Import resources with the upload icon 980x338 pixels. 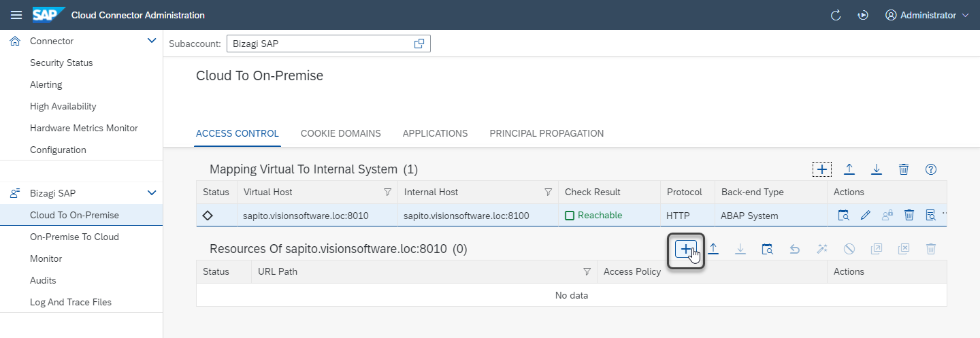[713, 249]
